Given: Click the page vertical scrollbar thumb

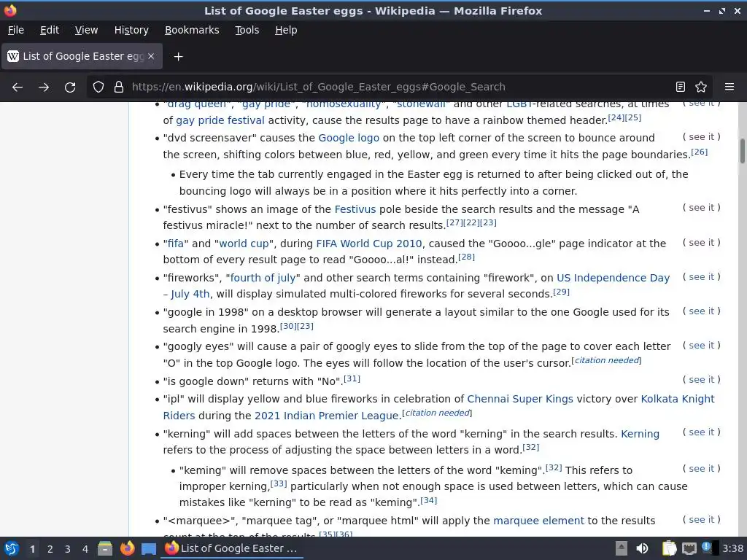Looking at the screenshot, I should (742, 152).
